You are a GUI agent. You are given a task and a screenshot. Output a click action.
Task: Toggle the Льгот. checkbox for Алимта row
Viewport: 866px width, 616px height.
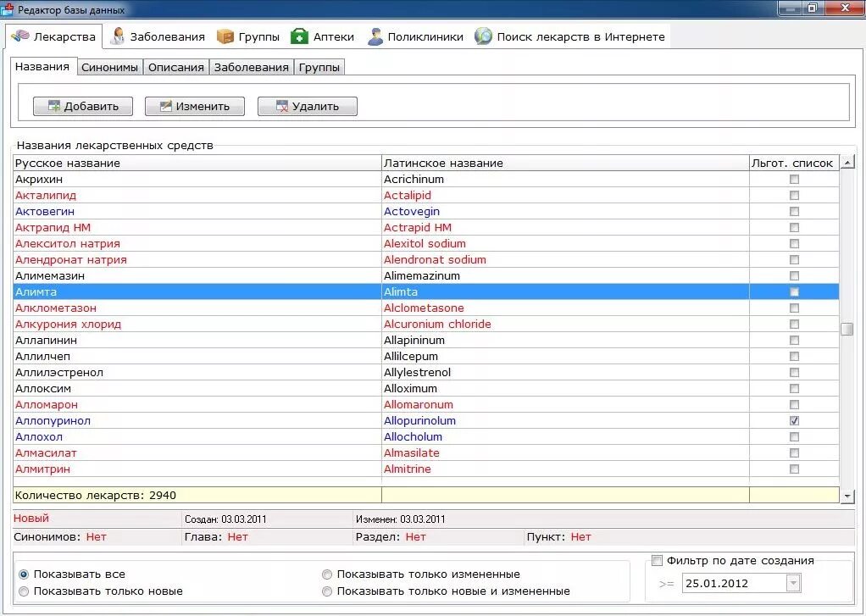click(794, 291)
